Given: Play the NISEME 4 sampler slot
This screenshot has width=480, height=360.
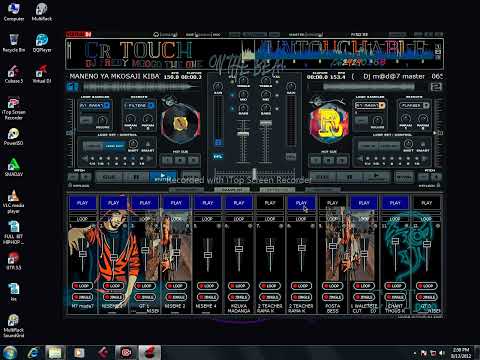Looking at the screenshot, I should (208, 203).
